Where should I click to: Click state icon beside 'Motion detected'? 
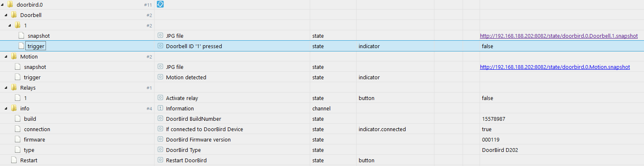160,77
